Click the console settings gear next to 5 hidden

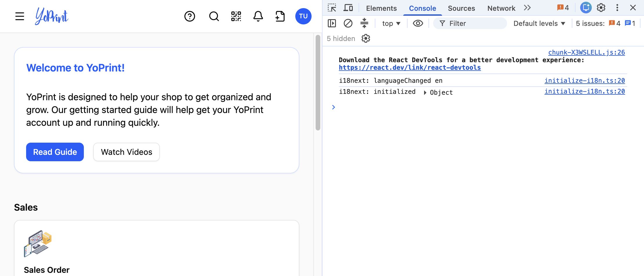(366, 38)
